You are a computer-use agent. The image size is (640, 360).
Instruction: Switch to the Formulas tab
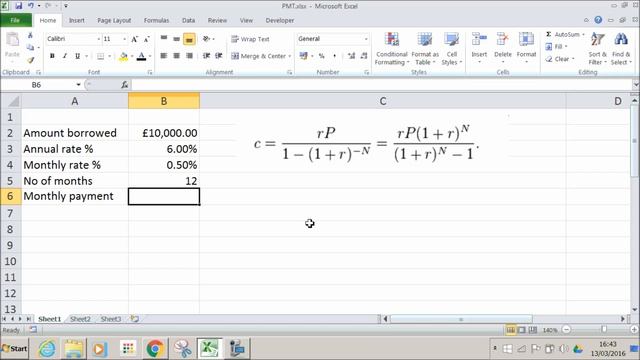pyautogui.click(x=156, y=20)
